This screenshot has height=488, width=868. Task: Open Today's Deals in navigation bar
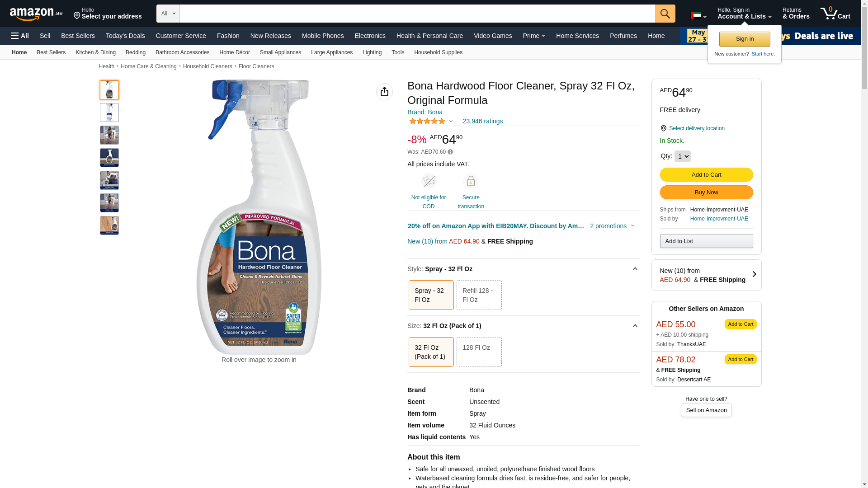(x=125, y=36)
